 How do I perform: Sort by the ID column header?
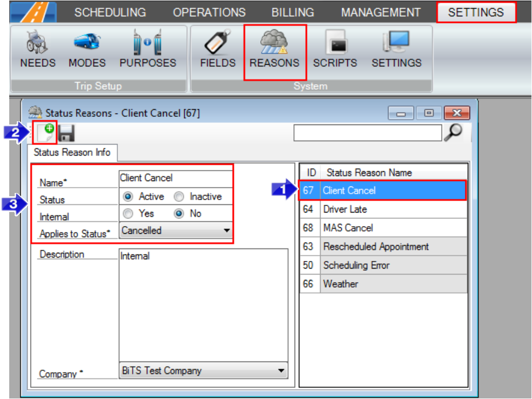tap(311, 172)
